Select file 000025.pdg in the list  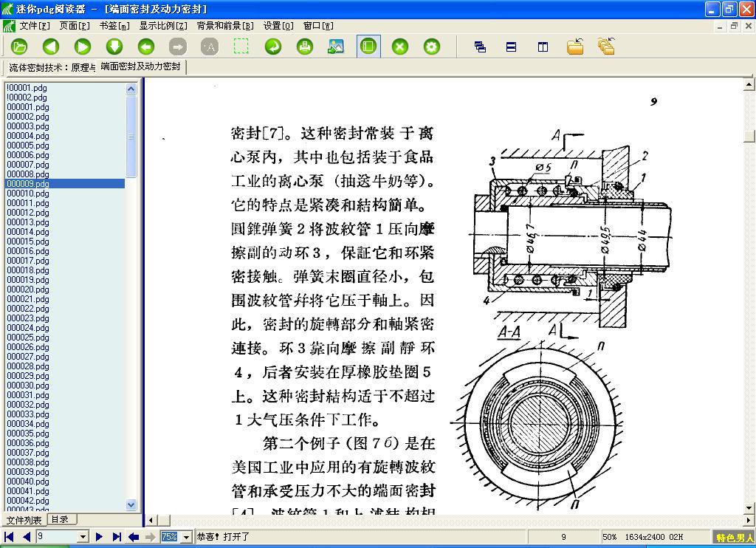(x=28, y=338)
